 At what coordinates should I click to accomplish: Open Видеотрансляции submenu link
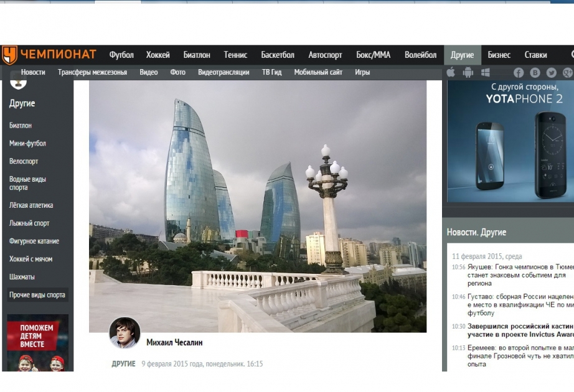[223, 72]
